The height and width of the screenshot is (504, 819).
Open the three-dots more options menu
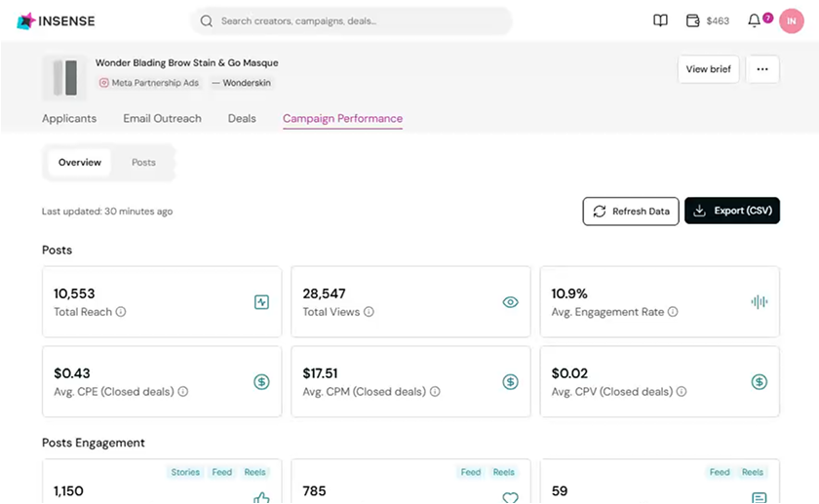pos(762,69)
